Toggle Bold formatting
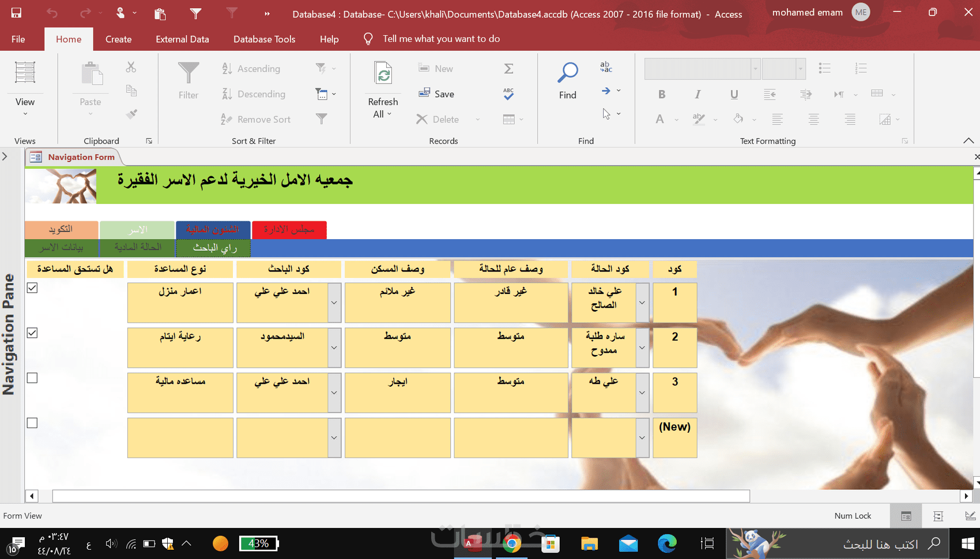 (x=662, y=94)
